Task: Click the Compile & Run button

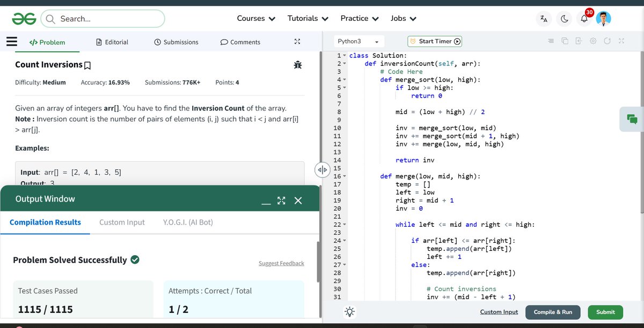Action: point(553,312)
